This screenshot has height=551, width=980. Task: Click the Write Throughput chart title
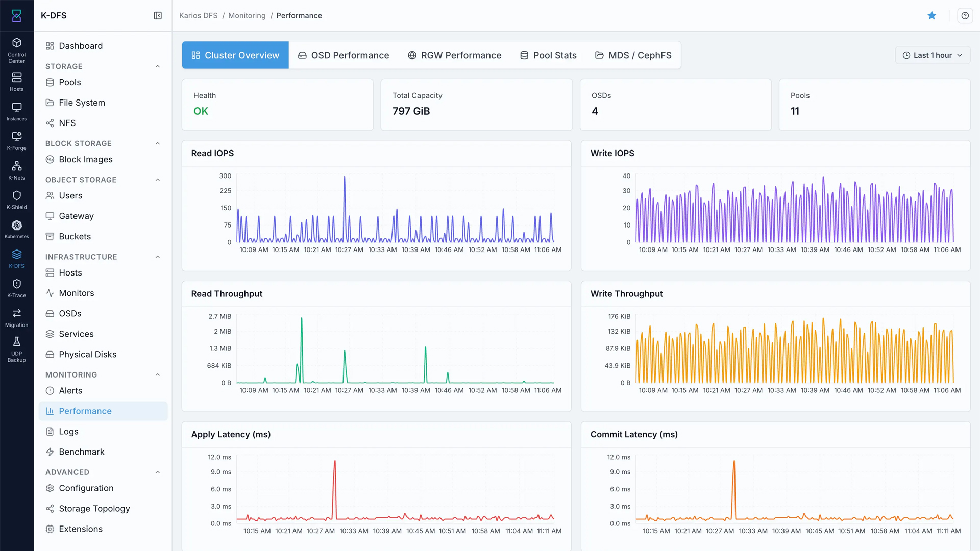[x=626, y=294]
